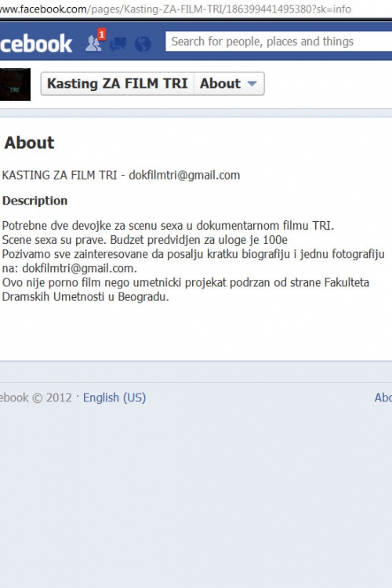Image resolution: width=392 pixels, height=588 pixels.
Task: Click the 'Dramskih Umetnosti u Beogradu' line
Action: pyautogui.click(x=85, y=296)
